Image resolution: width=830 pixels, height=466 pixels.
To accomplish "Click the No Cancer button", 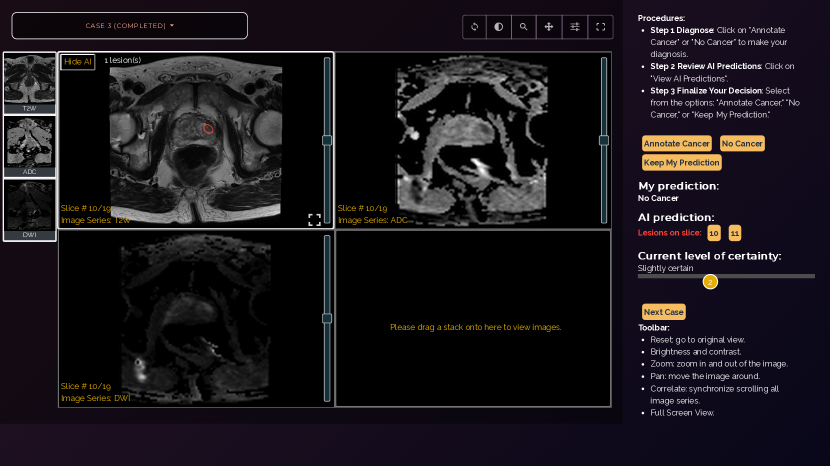I will (x=742, y=144).
